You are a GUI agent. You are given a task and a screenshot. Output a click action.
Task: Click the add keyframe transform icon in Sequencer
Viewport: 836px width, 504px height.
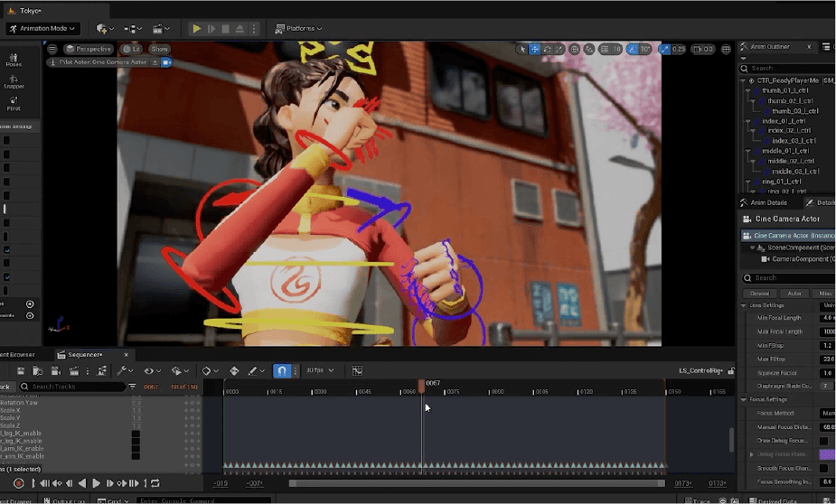(234, 371)
